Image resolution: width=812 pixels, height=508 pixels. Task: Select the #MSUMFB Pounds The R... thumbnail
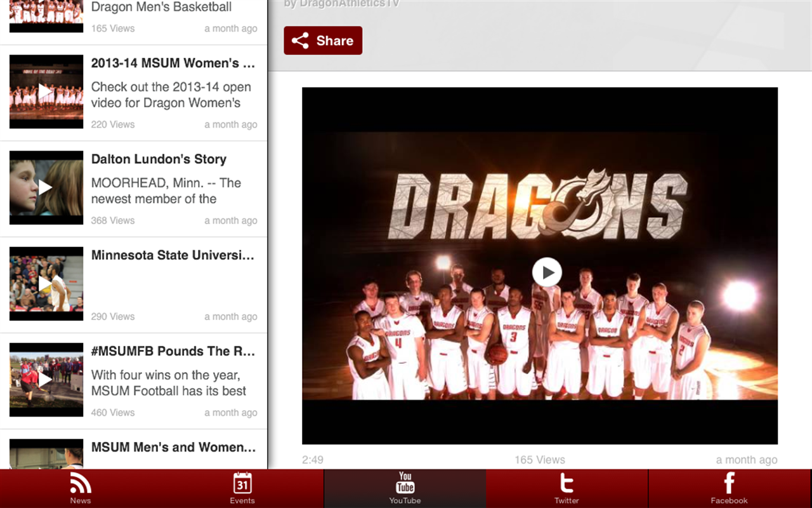pyautogui.click(x=46, y=380)
